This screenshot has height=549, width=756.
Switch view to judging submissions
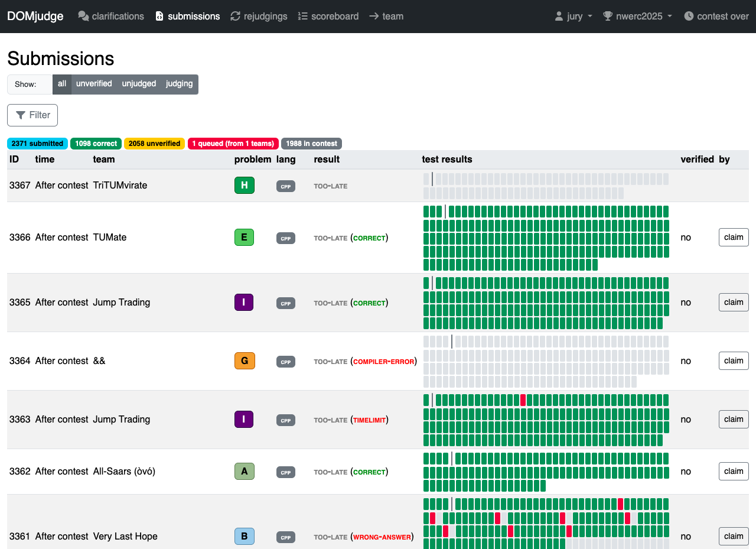pyautogui.click(x=180, y=84)
